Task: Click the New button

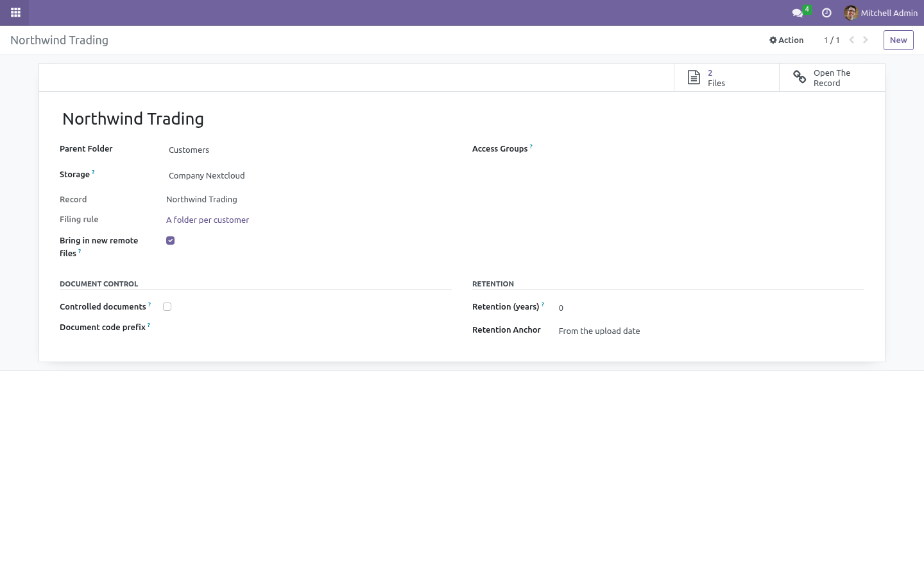Action: tap(898, 40)
